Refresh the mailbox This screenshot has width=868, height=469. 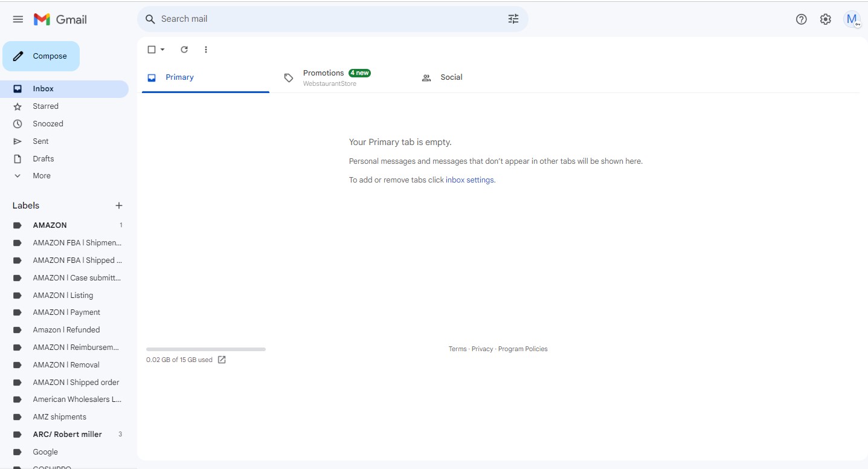(184, 50)
